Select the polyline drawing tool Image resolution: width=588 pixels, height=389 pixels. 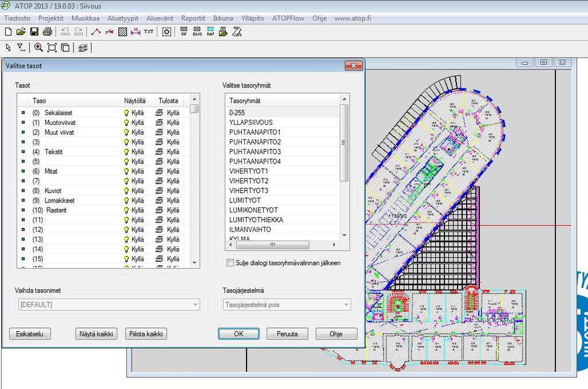click(x=96, y=32)
